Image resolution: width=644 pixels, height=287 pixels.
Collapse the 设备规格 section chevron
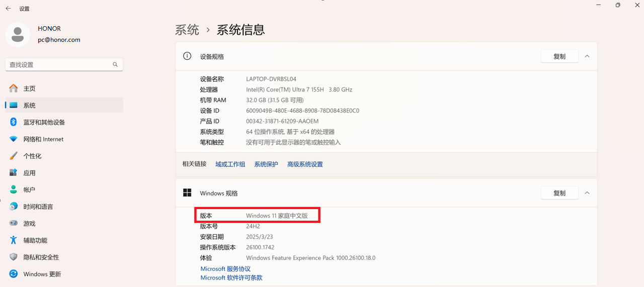[x=587, y=56]
